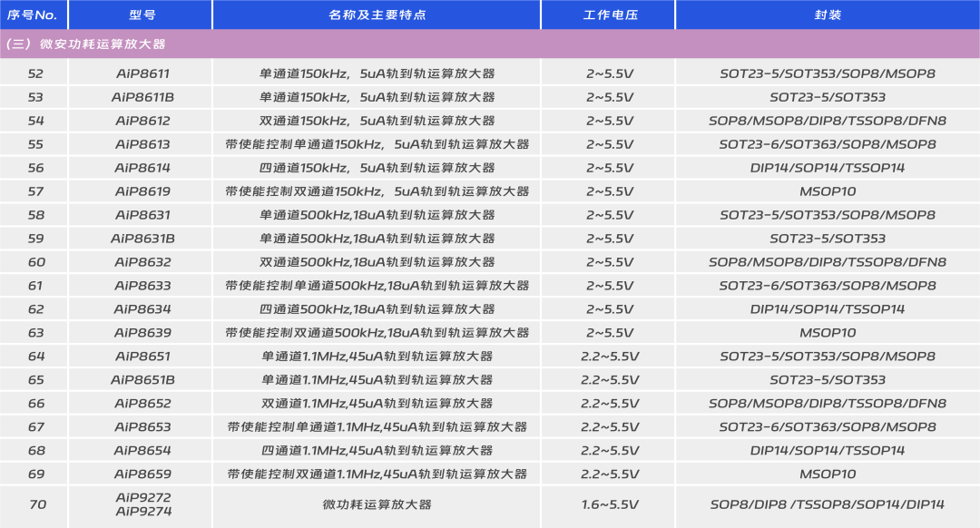Click description 四通道150kHz, 5uA in row 56

pos(377,168)
